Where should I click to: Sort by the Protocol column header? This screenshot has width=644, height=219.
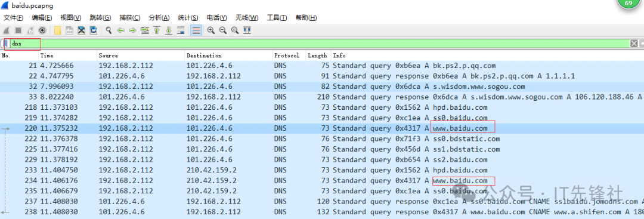point(289,55)
